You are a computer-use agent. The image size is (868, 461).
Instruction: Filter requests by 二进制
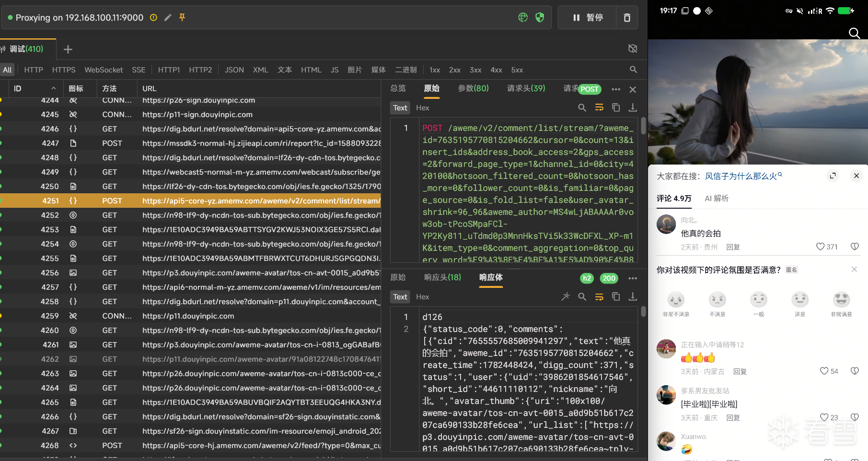[x=406, y=70]
